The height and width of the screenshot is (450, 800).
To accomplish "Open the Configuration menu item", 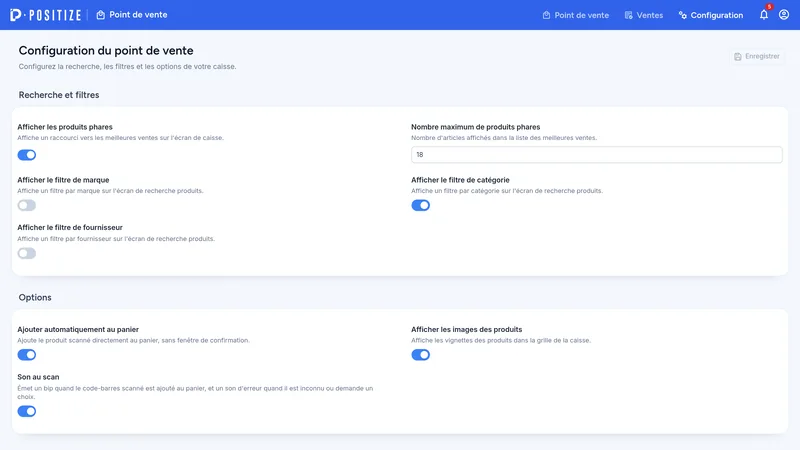I will point(711,15).
